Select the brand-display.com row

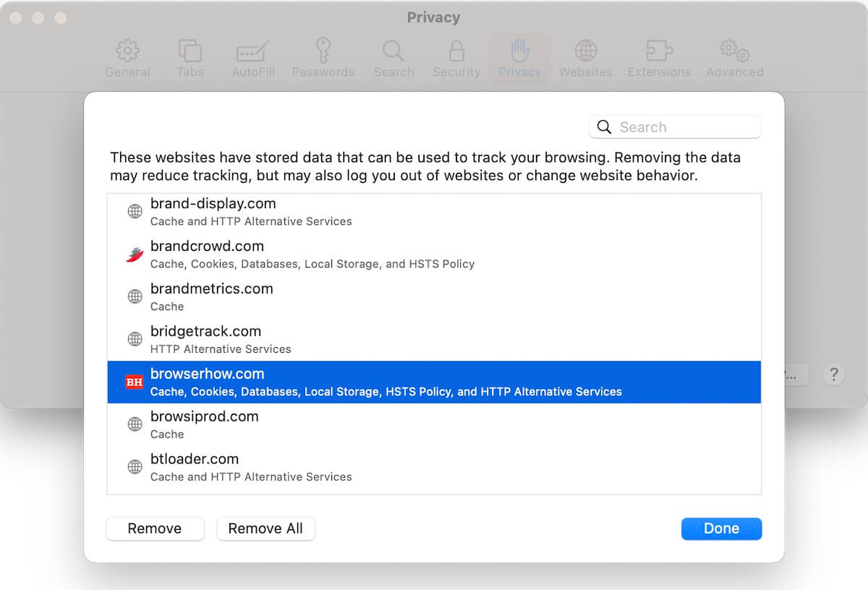click(434, 212)
